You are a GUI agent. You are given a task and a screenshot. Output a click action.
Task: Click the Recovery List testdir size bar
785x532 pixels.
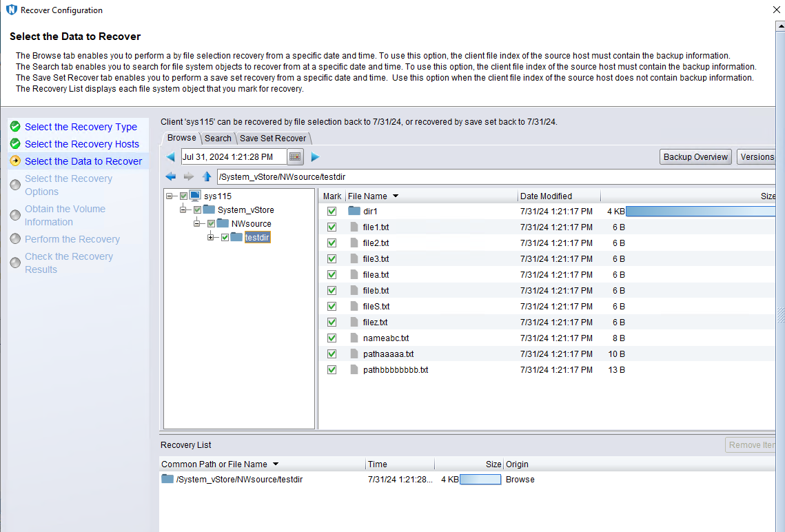[x=480, y=480]
